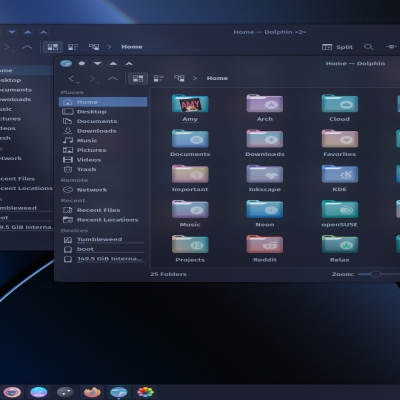This screenshot has height=400, width=400.
Task: Open the colorful flower app in the taskbar
Action: [145, 392]
